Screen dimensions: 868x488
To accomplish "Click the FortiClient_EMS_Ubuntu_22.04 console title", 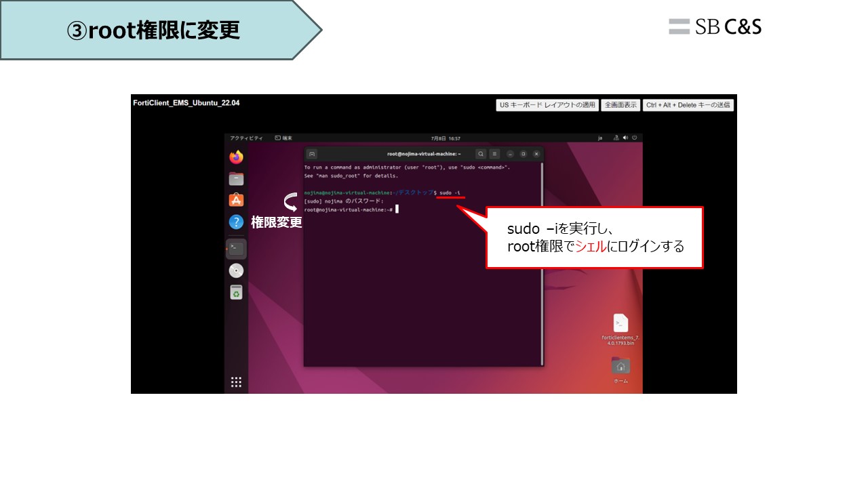I will click(186, 103).
